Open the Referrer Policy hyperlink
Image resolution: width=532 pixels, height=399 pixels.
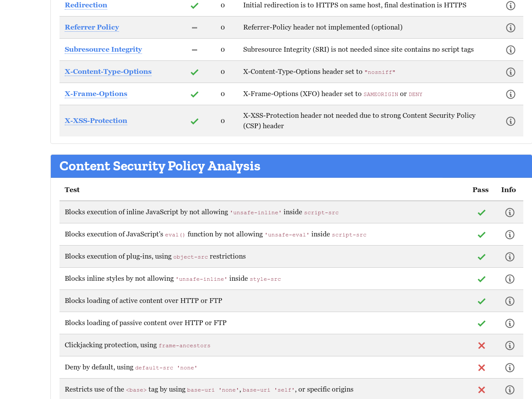click(92, 27)
